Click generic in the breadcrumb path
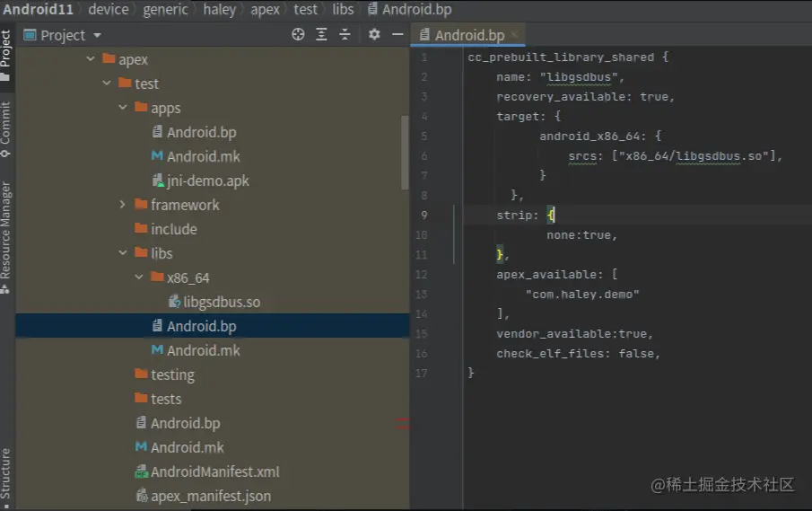This screenshot has height=511, width=812. (165, 9)
